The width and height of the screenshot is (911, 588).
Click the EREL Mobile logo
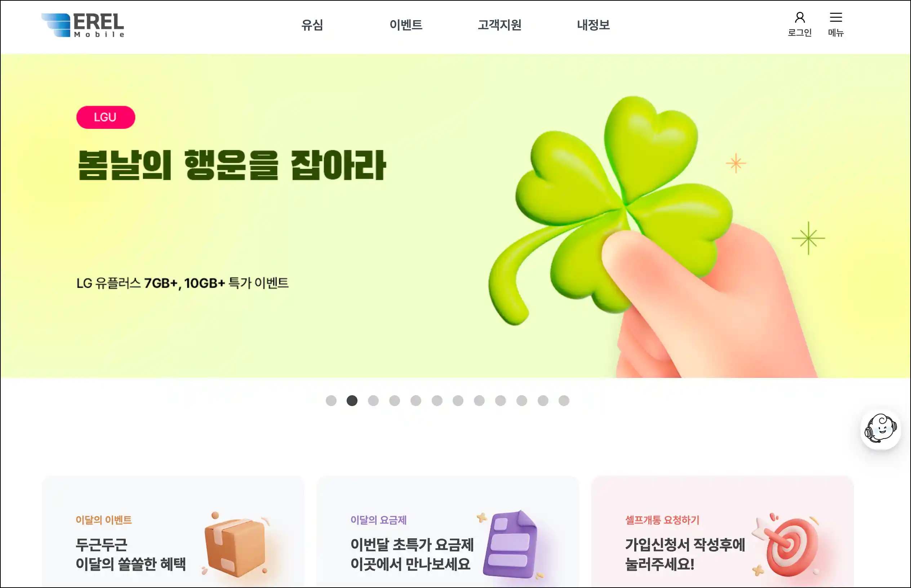click(83, 25)
